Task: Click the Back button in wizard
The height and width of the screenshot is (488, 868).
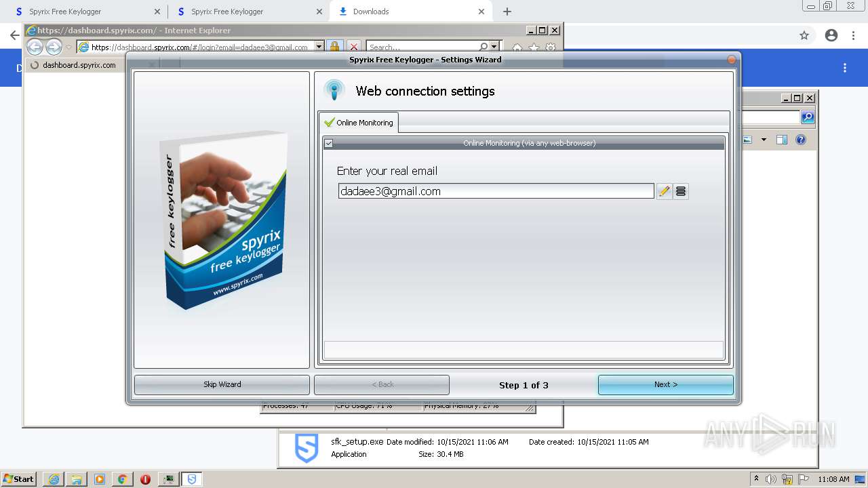Action: [x=382, y=384]
